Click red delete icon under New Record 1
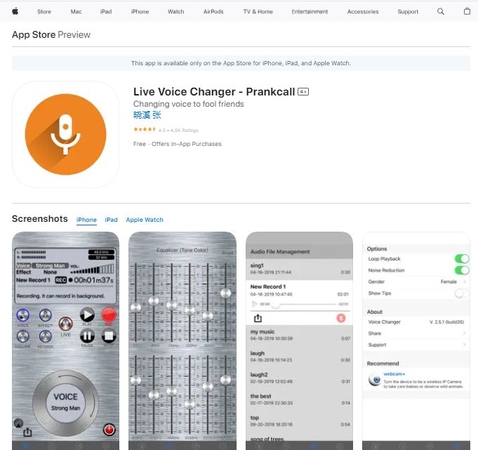The width and height of the screenshot is (478, 450). [341, 318]
